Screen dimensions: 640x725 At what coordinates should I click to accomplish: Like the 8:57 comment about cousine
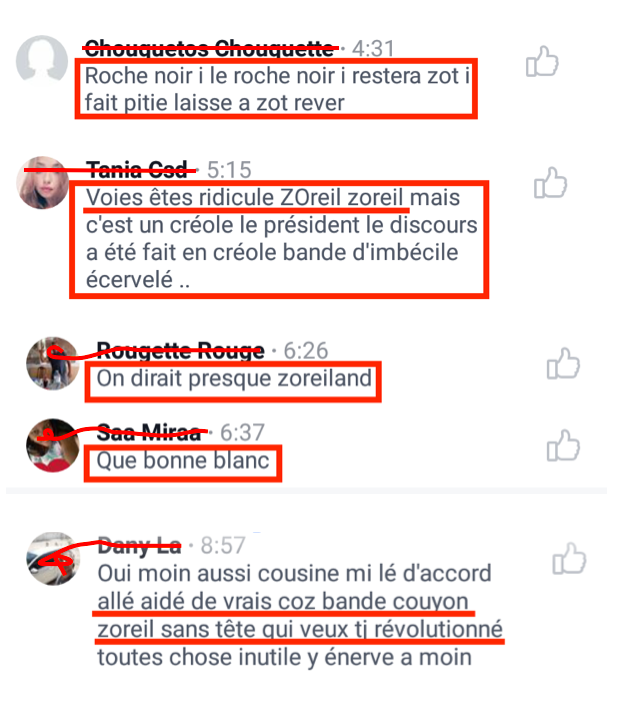pos(569,559)
